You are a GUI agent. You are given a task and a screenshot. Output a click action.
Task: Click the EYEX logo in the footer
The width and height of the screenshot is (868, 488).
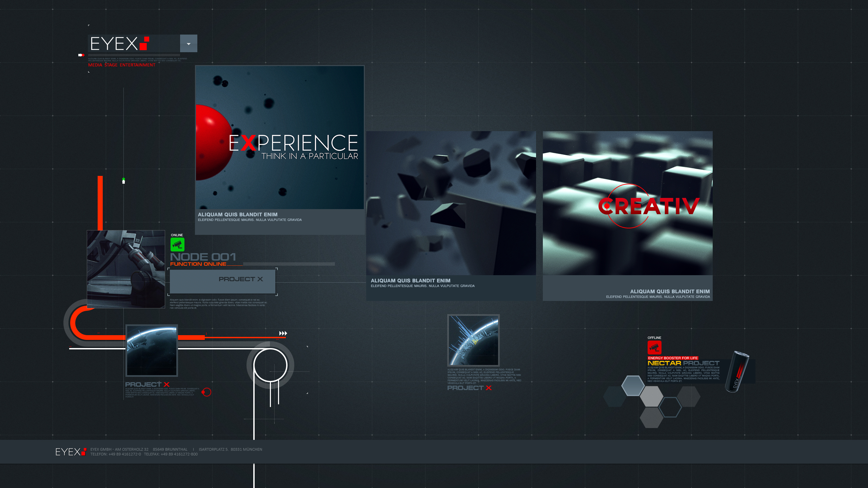pos(71,452)
